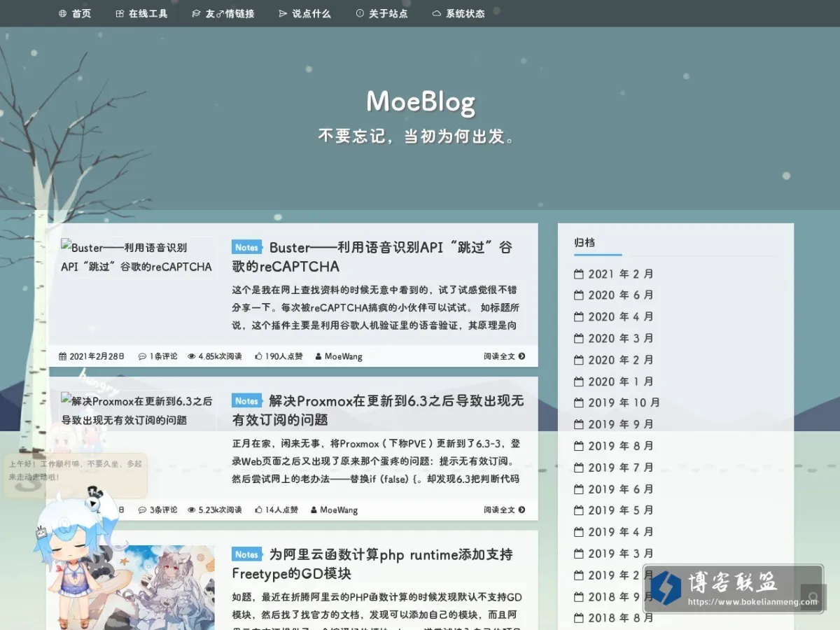Open archive 2020 年 2 月
Viewport: 840px width, 630px height.
point(614,360)
